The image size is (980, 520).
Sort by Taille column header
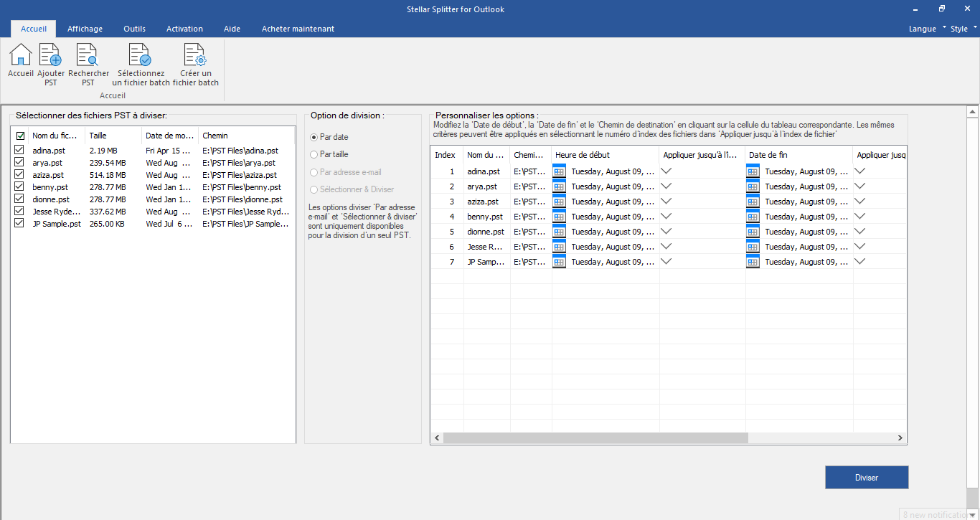[113, 136]
